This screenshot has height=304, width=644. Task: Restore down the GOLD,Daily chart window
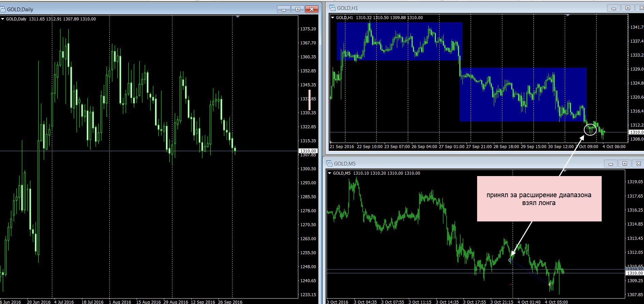click(298, 9)
